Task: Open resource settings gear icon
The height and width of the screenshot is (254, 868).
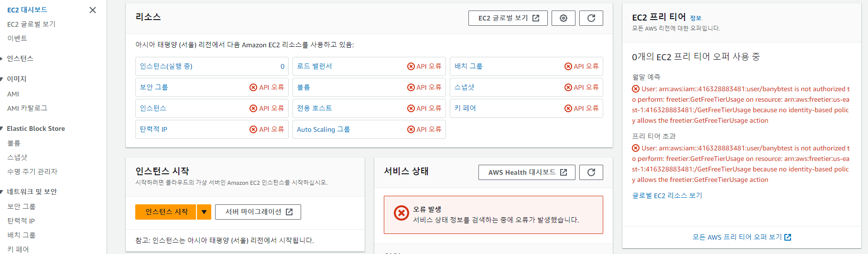Action: (x=564, y=18)
